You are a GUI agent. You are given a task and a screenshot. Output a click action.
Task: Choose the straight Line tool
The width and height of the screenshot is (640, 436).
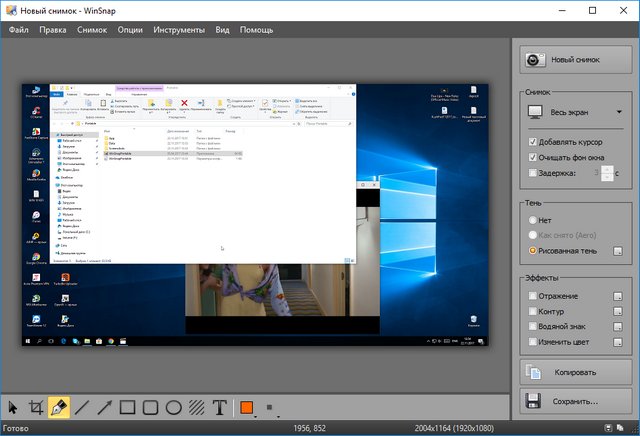point(82,408)
